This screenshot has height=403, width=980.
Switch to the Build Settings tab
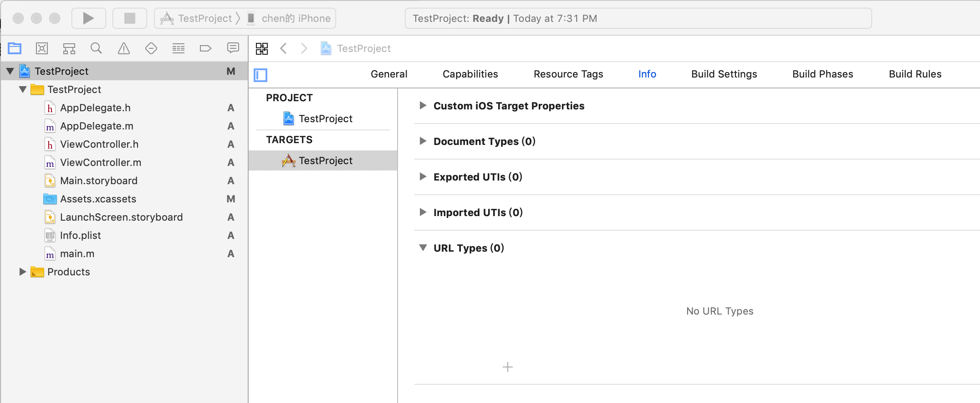pos(724,74)
